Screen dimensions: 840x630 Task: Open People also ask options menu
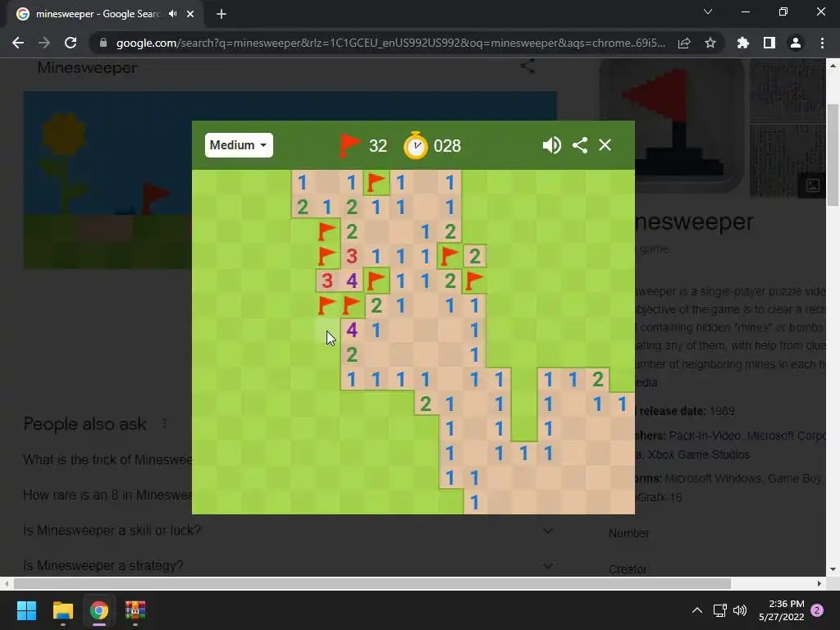[x=165, y=424]
